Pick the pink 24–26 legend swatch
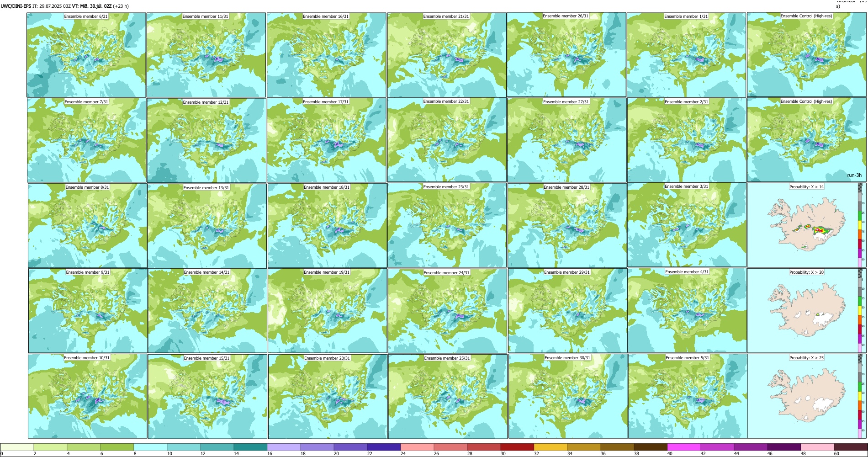 (x=417, y=447)
